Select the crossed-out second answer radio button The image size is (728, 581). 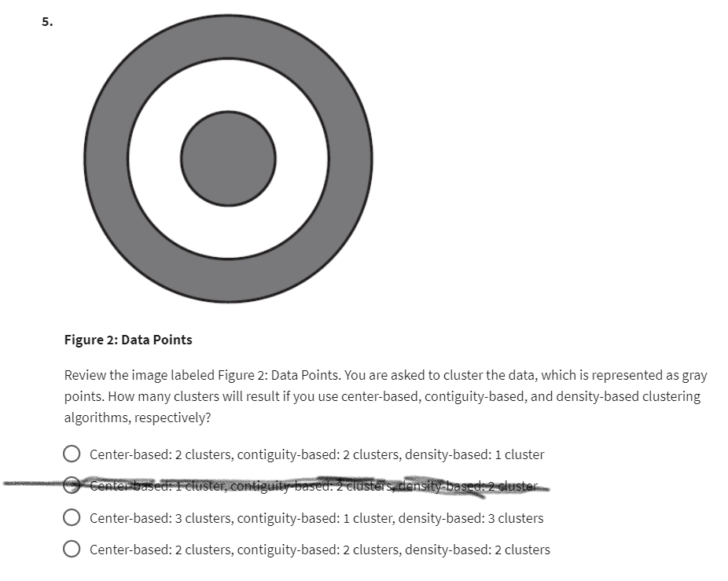(x=72, y=486)
